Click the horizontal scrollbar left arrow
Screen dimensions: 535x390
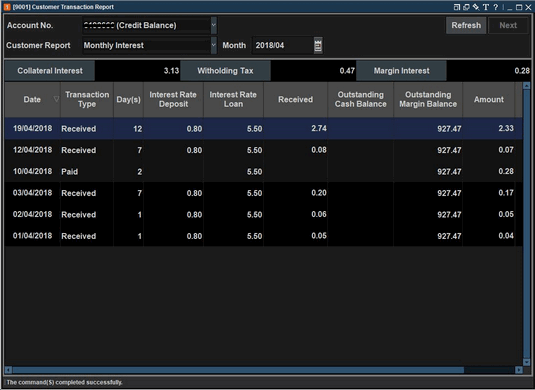(9, 370)
